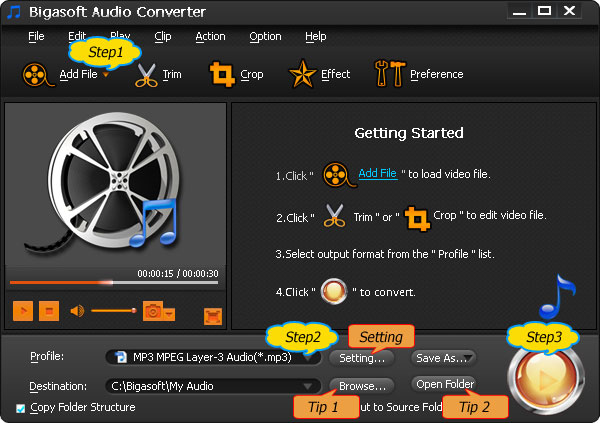The width and height of the screenshot is (600, 423).
Task: Open the Edit menu
Action: coord(77,36)
